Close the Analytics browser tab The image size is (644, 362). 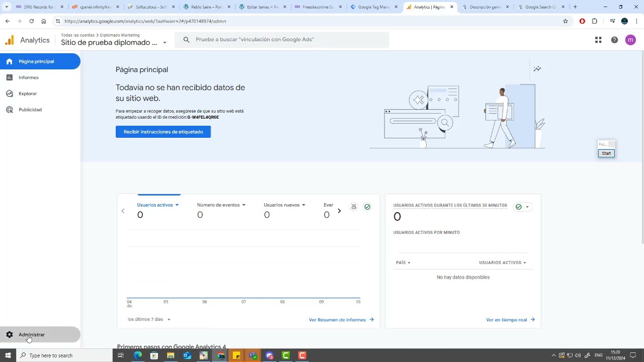[451, 7]
